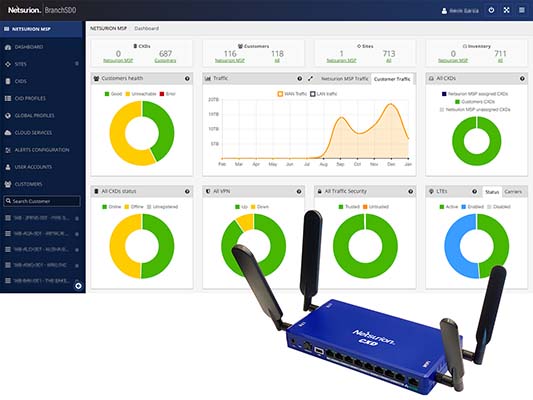Click the help icon on All VPN panel
This screenshot has width=533, height=400.
299,192
